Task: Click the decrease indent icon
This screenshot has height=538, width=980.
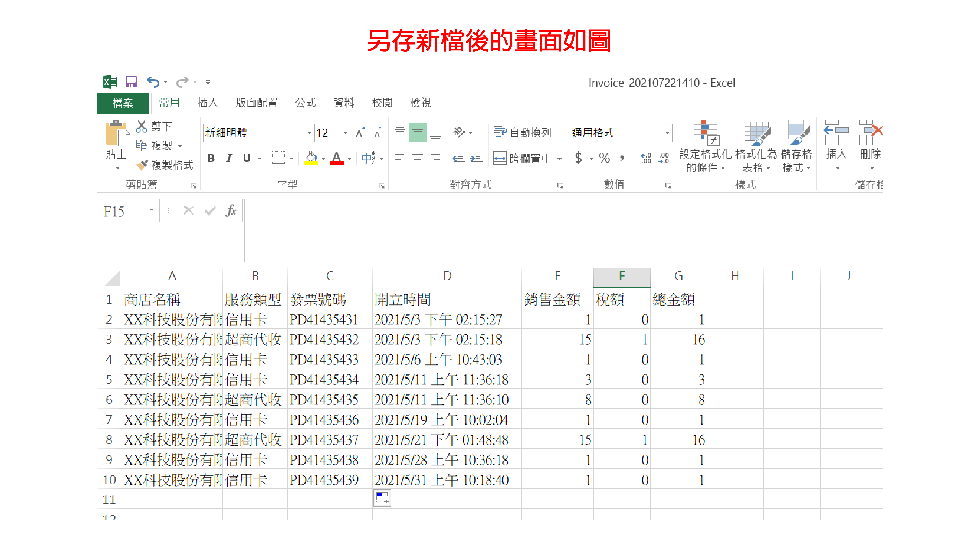Action: [x=458, y=158]
